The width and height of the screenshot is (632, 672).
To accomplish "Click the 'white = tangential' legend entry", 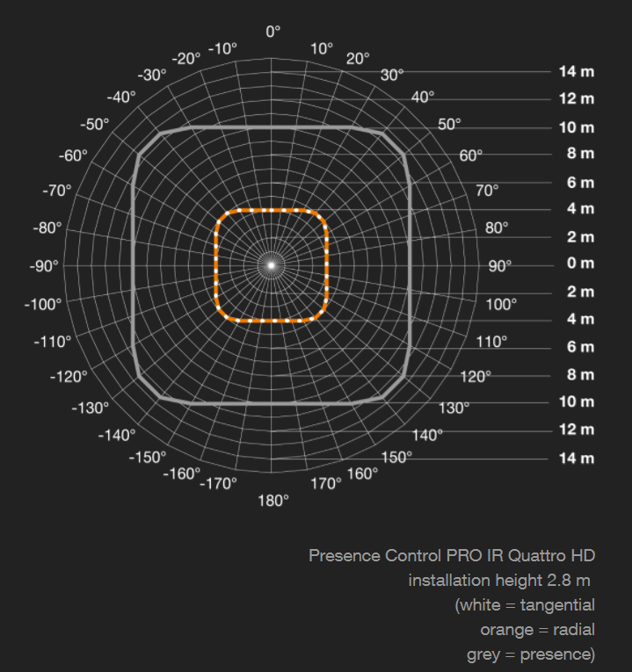I will [525, 605].
